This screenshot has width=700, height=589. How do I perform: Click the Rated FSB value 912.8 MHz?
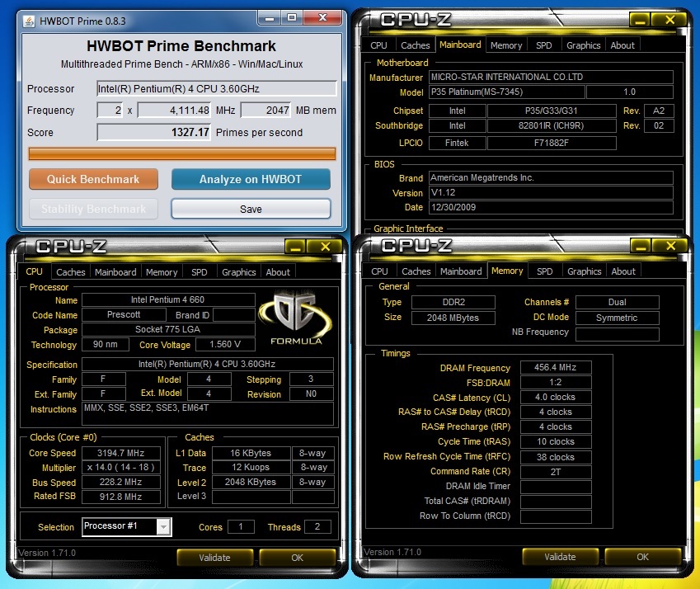coord(121,497)
